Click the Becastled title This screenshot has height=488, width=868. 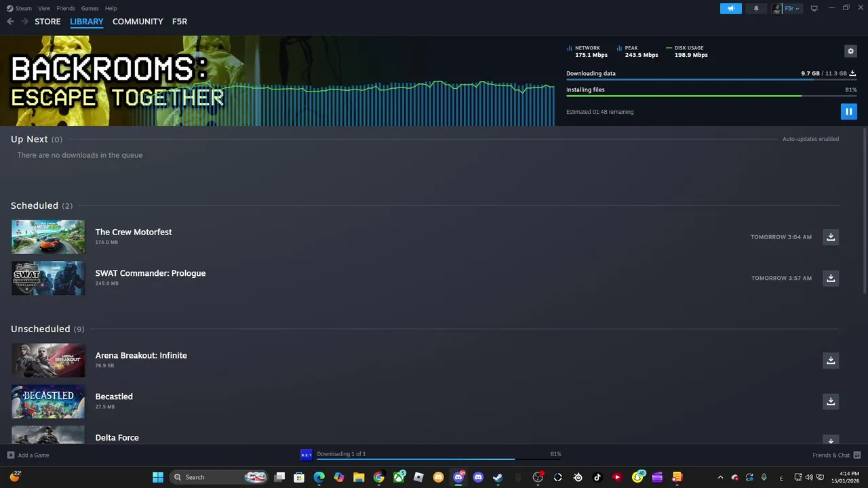[114, 396]
